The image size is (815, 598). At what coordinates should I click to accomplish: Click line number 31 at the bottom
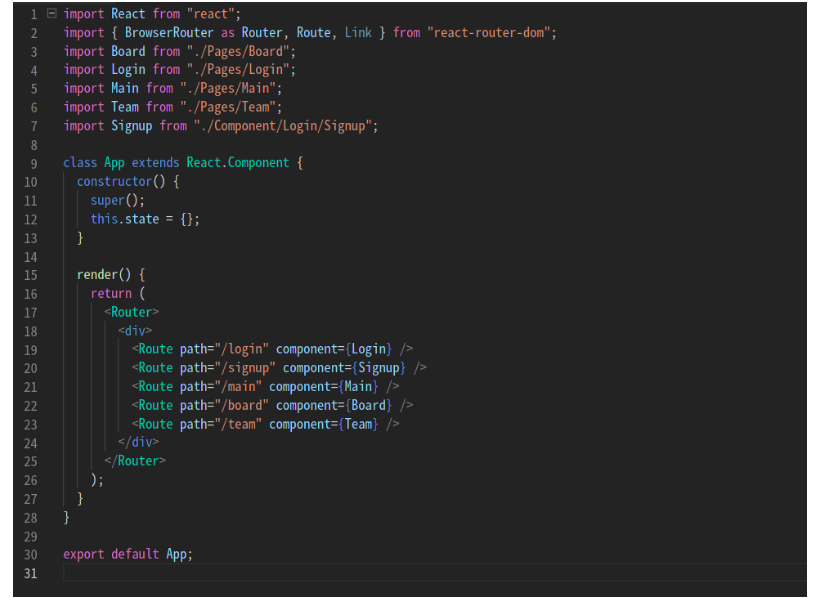[x=30, y=573]
